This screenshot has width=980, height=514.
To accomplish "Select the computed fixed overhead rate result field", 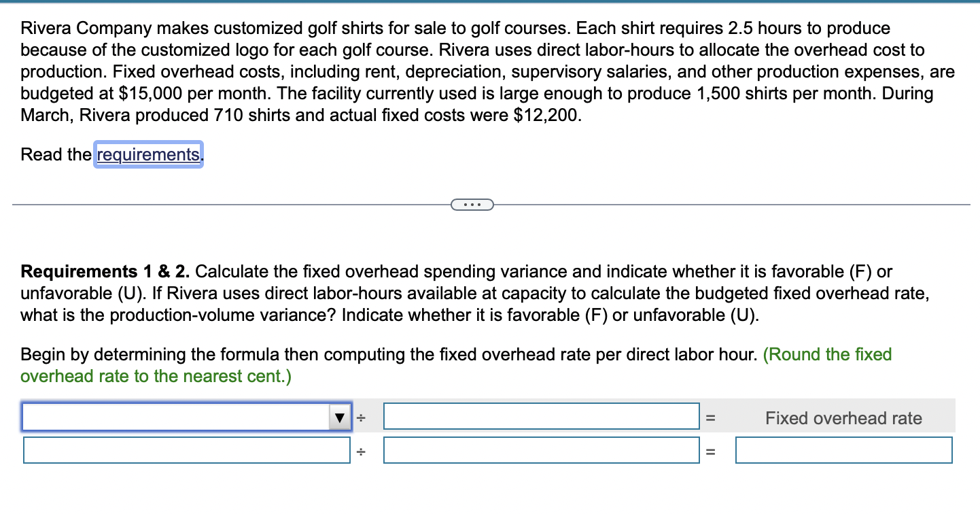I will [844, 450].
